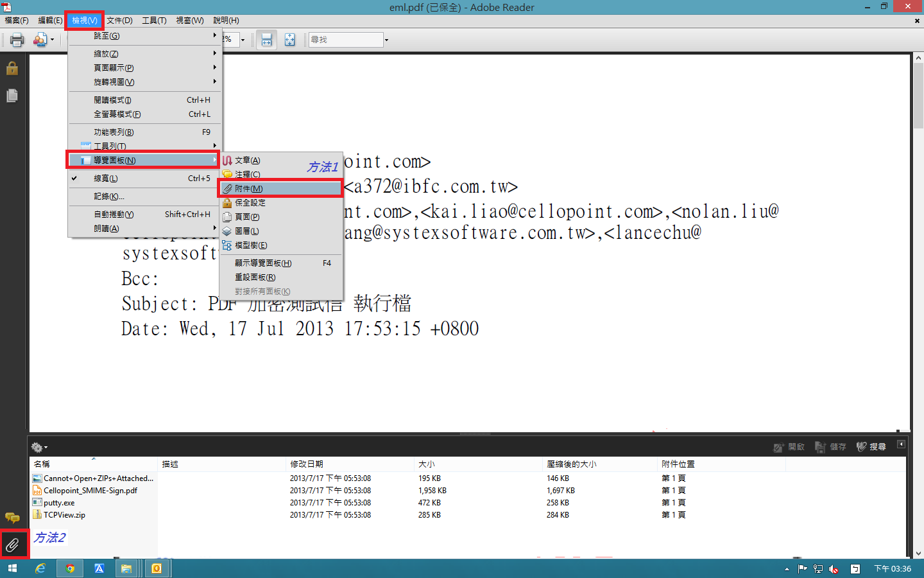The height and width of the screenshot is (578, 924).
Task: Open the 檔案 File menu
Action: (17, 21)
